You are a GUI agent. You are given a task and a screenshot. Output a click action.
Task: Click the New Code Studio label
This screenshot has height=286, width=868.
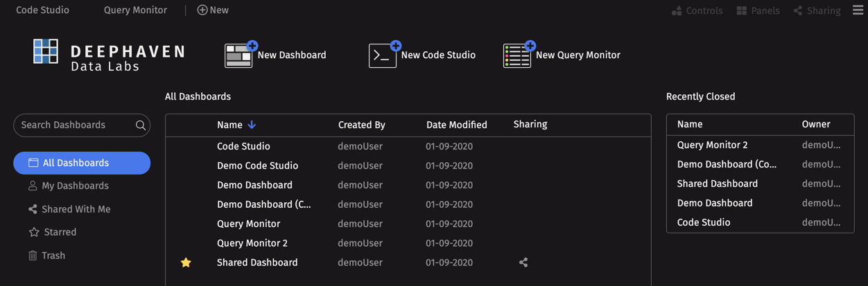pyautogui.click(x=438, y=55)
